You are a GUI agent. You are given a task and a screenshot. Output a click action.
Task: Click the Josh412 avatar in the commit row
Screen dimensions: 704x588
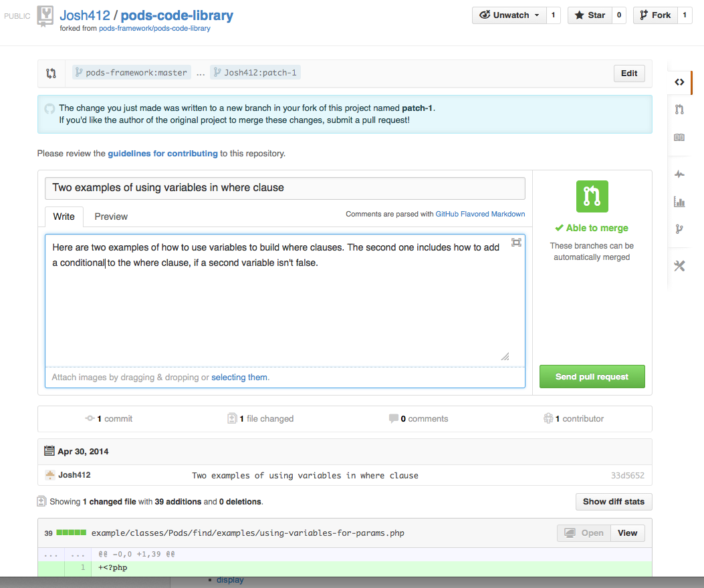pyautogui.click(x=50, y=474)
